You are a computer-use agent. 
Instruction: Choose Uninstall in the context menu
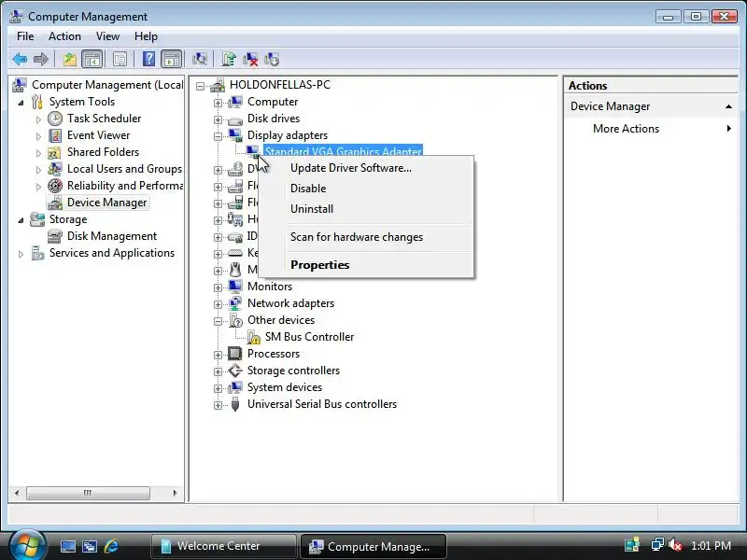point(366,209)
